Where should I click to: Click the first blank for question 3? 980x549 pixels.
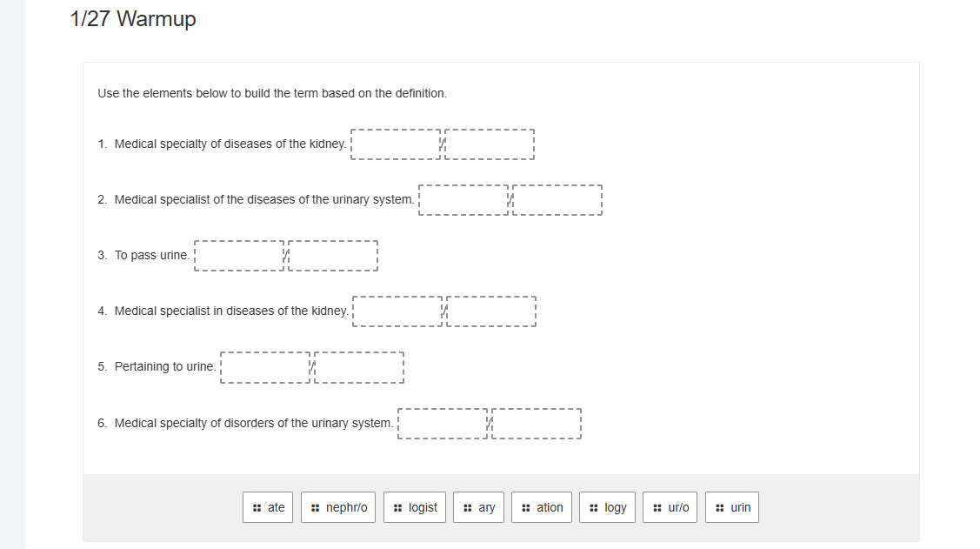(x=239, y=255)
